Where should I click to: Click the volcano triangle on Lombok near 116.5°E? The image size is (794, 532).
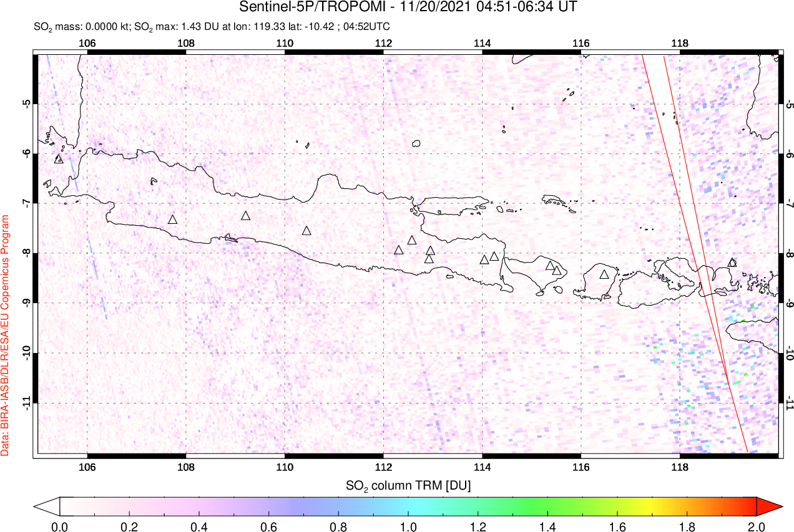(x=604, y=274)
